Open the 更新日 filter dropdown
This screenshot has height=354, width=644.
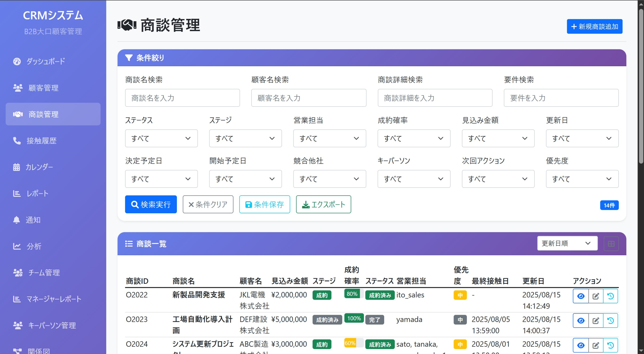pos(582,138)
